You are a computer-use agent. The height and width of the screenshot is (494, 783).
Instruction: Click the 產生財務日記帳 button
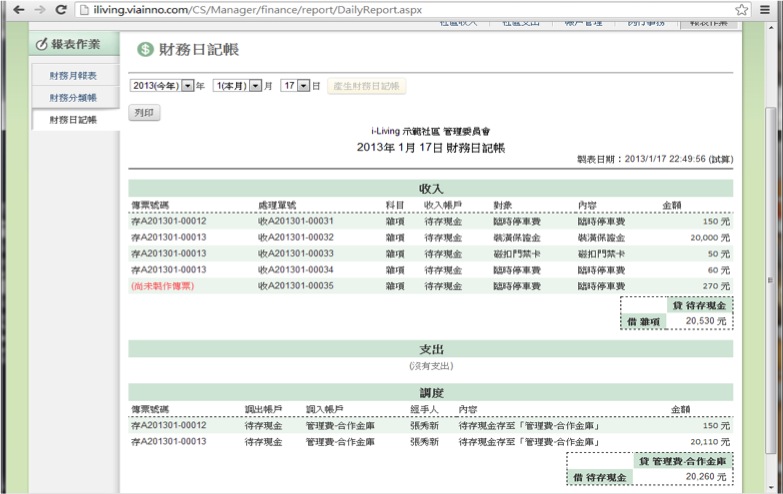(367, 86)
